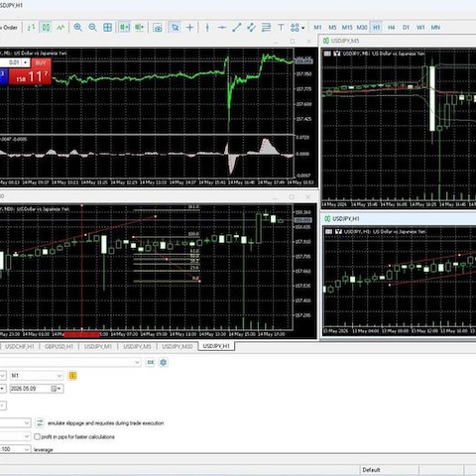476x476 pixels.
Task: Toggle candlestick chart mode in toolbar
Action: (46, 28)
